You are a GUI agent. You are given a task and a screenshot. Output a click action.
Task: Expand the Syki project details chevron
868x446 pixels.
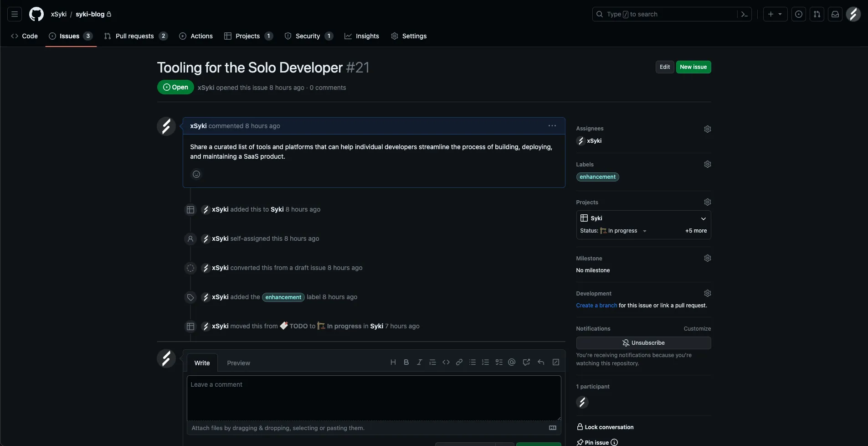(x=703, y=218)
